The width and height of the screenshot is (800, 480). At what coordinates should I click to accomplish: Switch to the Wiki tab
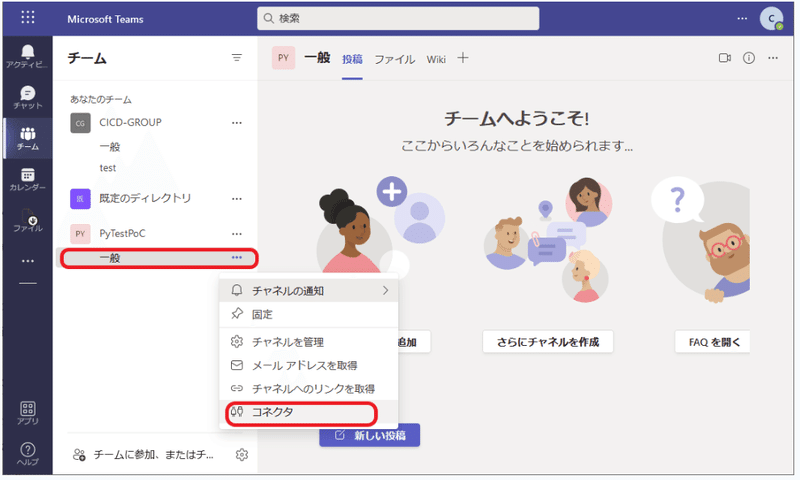436,59
